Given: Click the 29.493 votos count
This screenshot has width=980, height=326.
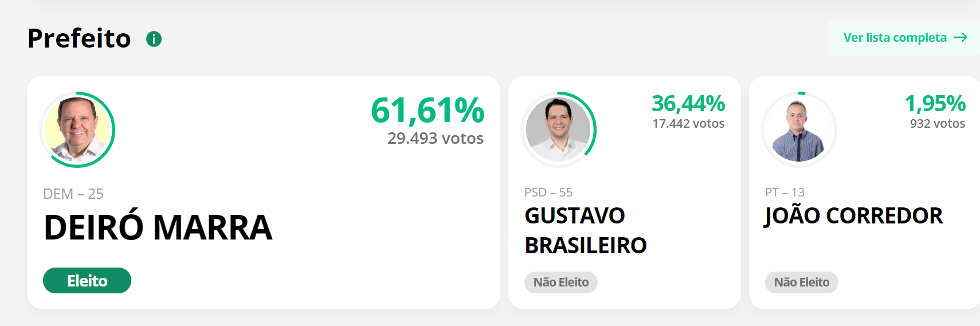Looking at the screenshot, I should pos(436,139).
